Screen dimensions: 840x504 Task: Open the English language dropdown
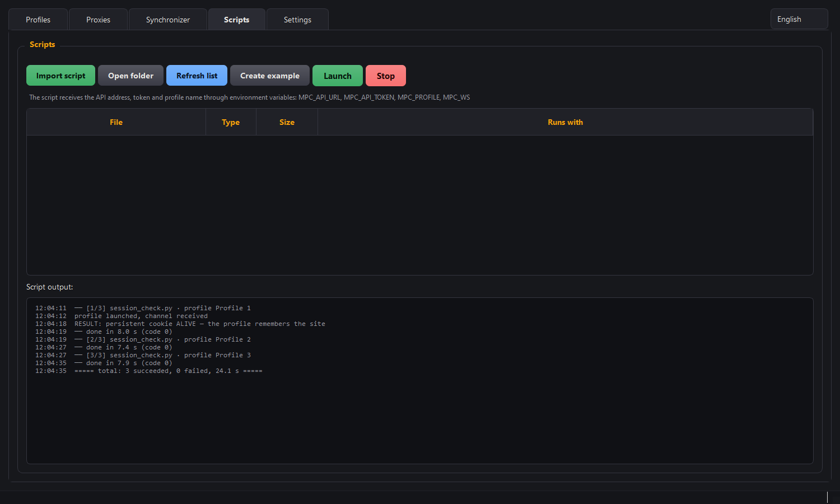[799, 19]
